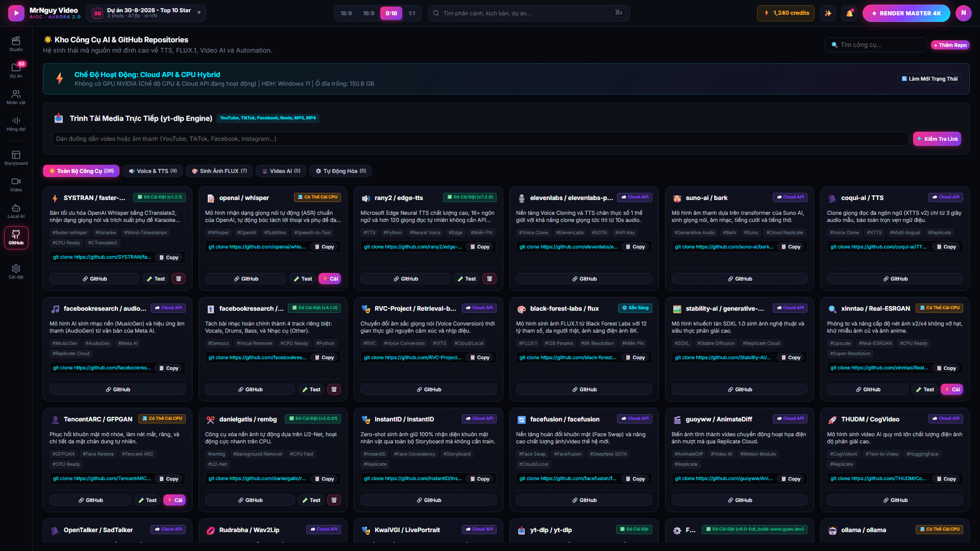Select the 9:16 aspect ratio

click(x=391, y=13)
